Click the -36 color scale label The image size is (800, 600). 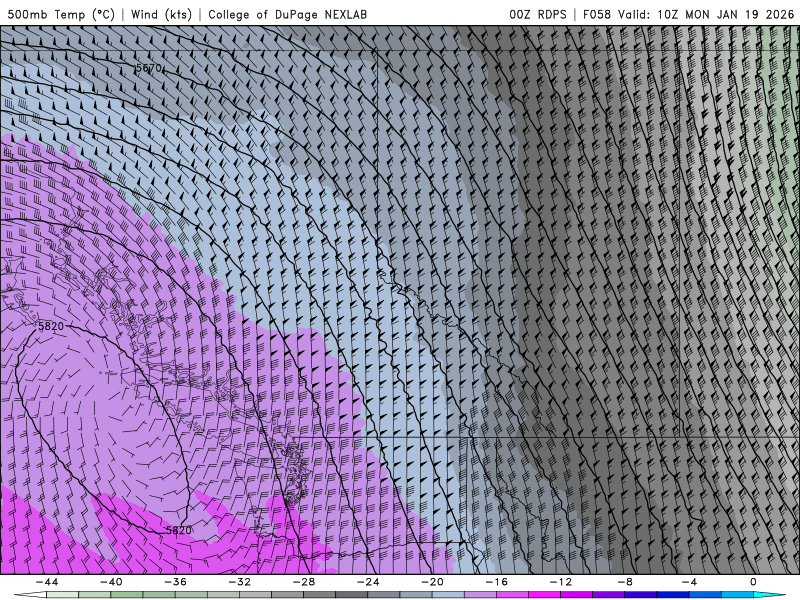coord(175,582)
